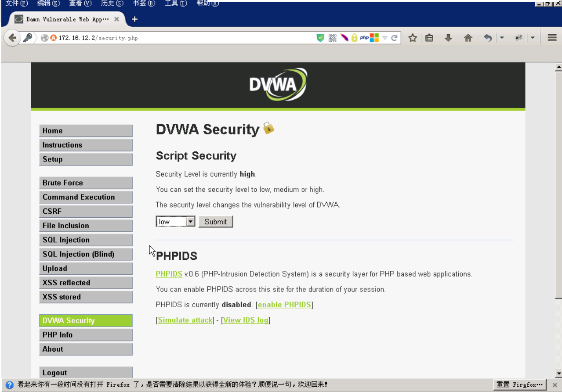Viewport: 562px width, 392px height.
Task: Open Upload module in sidebar
Action: tap(86, 269)
